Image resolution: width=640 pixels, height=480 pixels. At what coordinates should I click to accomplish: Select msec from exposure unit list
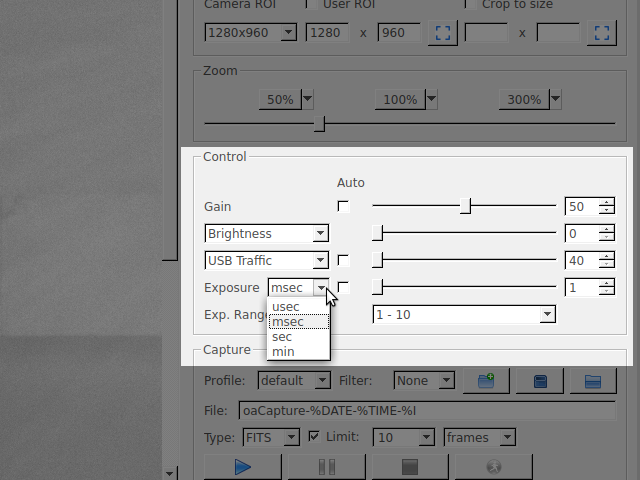[298, 322]
